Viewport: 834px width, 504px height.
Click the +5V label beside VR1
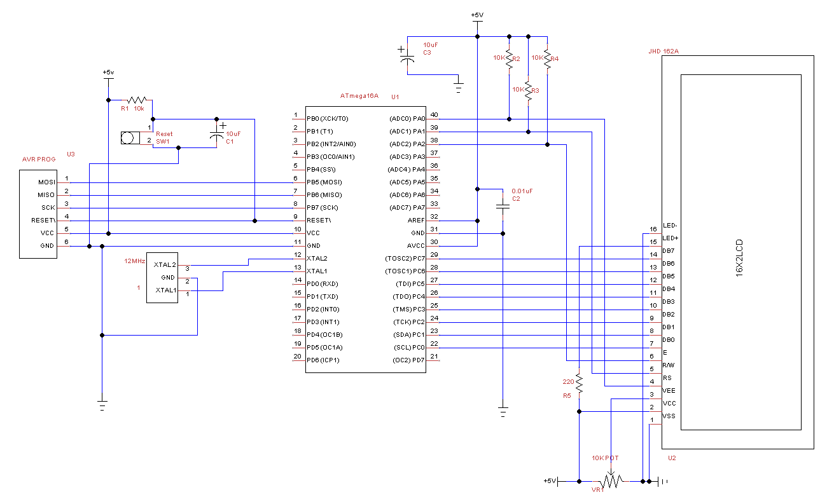(x=550, y=480)
